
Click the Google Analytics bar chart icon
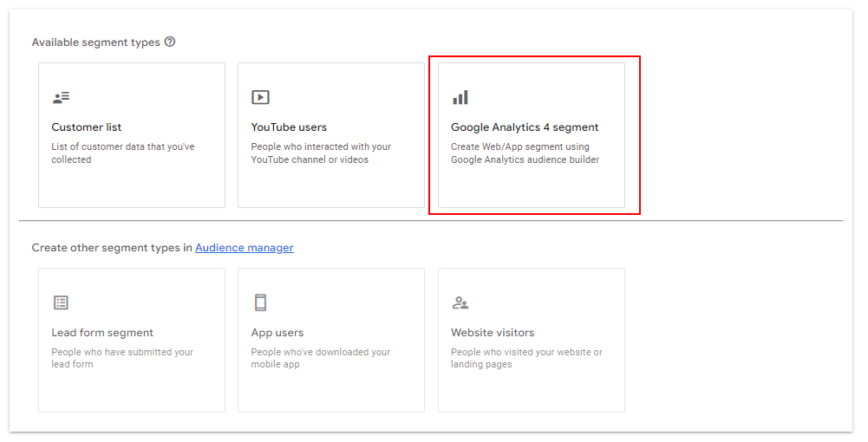pos(460,97)
